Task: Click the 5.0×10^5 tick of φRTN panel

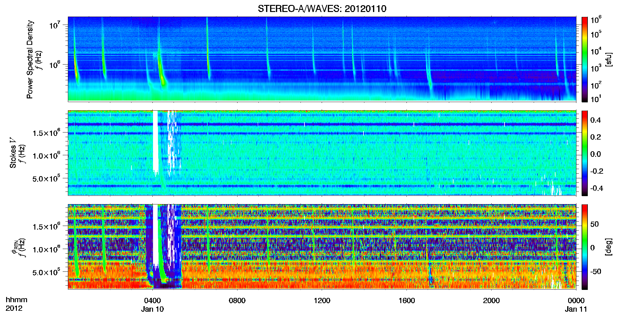Action: tap(46, 272)
